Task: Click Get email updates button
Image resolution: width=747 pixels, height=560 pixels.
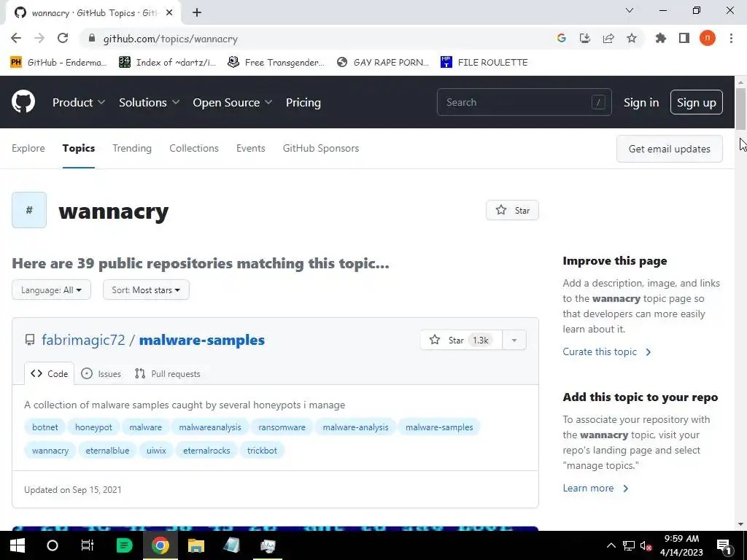Action: point(670,149)
